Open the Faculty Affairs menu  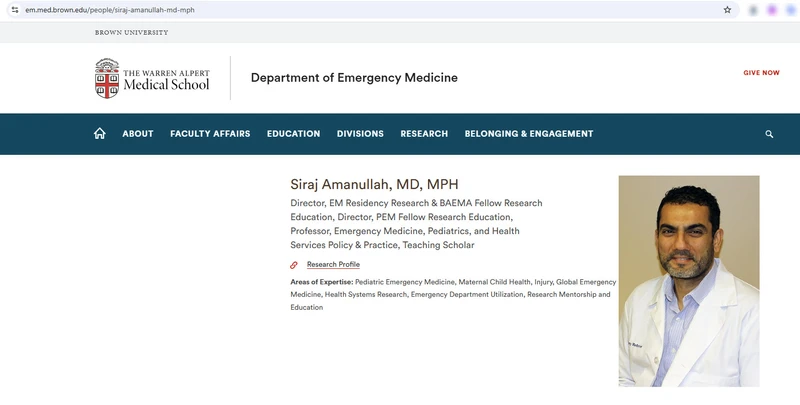[x=210, y=134]
